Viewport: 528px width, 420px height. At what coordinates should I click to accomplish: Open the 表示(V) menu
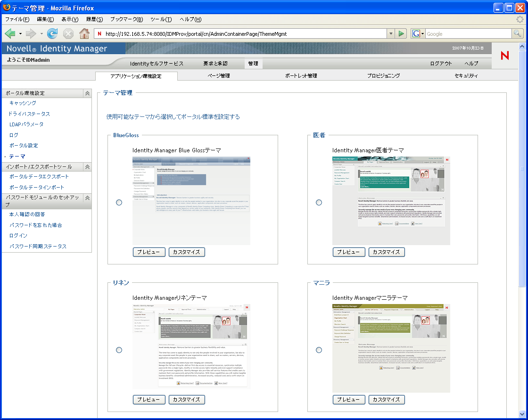[x=70, y=19]
